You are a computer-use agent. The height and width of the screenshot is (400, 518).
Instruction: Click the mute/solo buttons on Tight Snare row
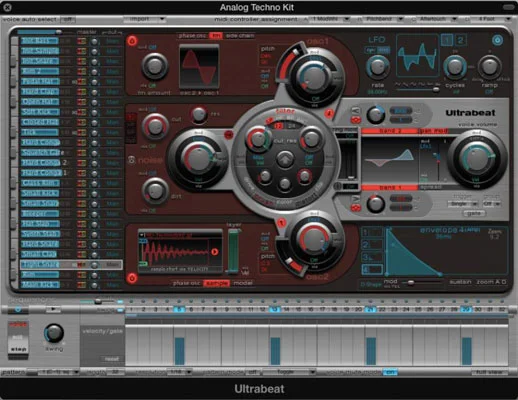[x=82, y=265]
